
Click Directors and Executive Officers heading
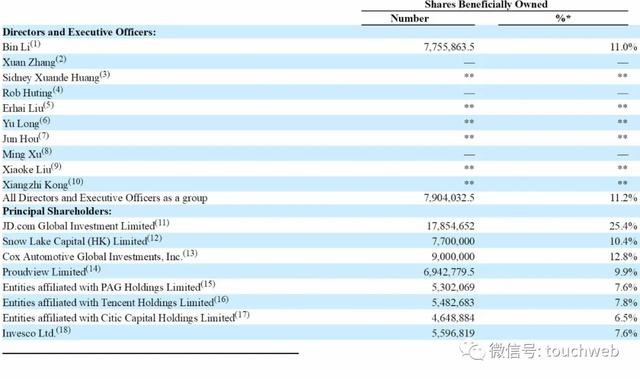click(x=79, y=32)
